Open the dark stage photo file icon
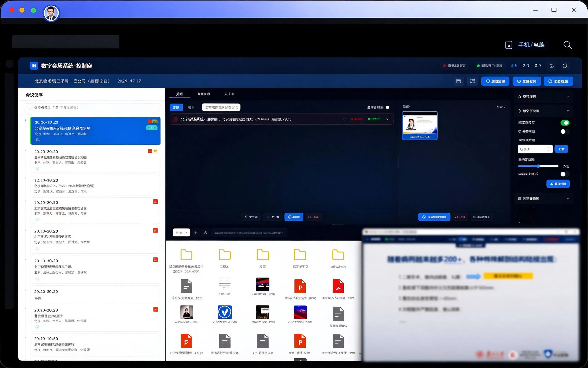The width and height of the screenshot is (588, 368). [x=262, y=284]
